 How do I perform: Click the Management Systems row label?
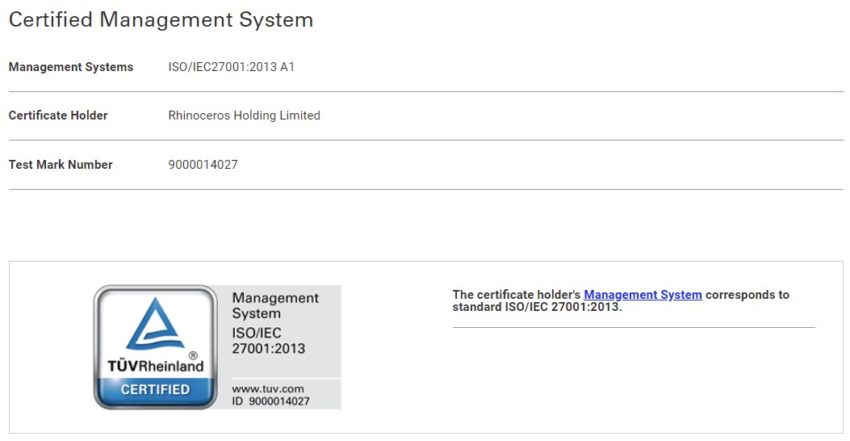(x=71, y=67)
